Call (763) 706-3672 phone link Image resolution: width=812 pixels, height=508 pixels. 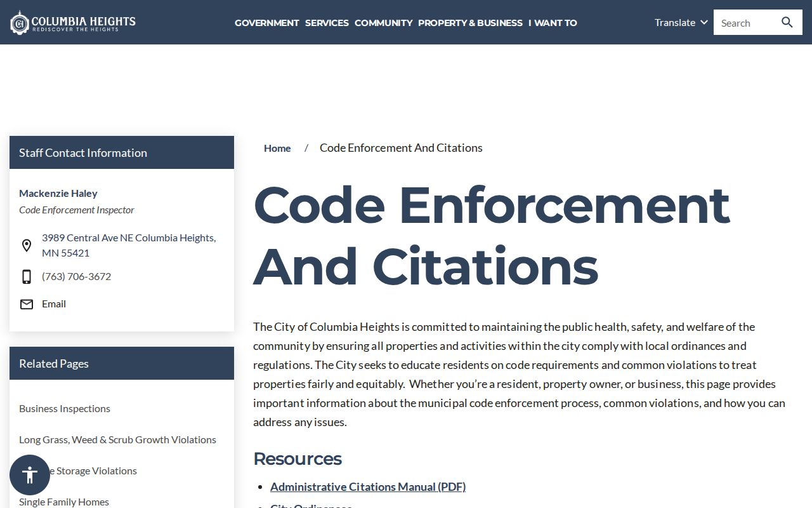coord(76,277)
